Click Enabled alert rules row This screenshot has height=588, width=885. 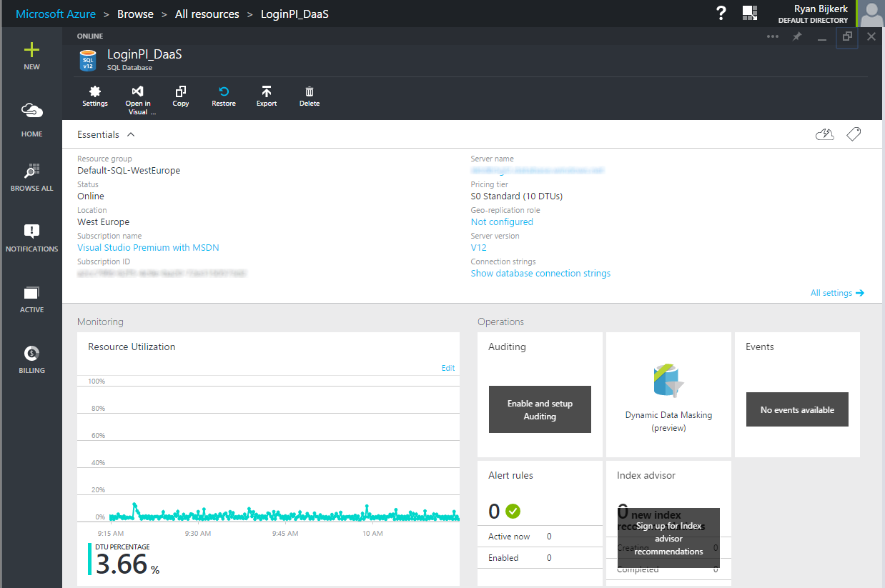[x=540, y=558]
